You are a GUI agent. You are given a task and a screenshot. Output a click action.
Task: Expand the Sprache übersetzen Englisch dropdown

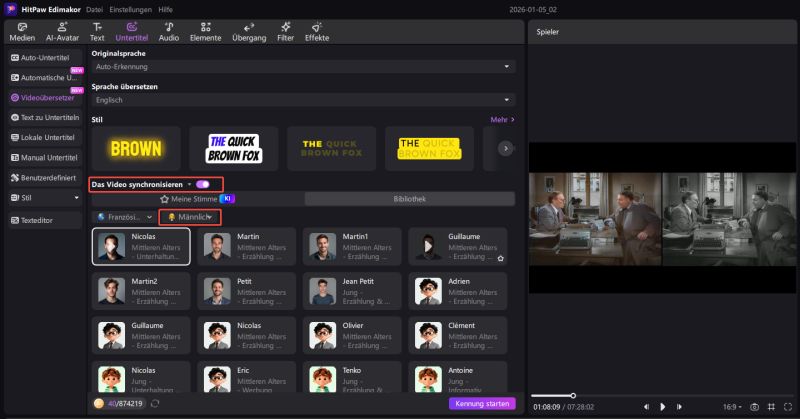[302, 101]
